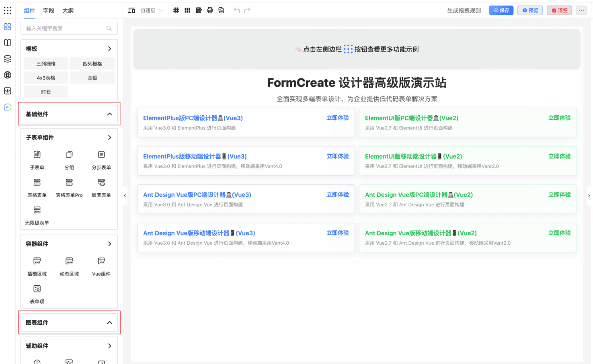This screenshot has width=593, height=364.
Task: Expand the right panel with the arrow handle
Action: click(x=589, y=196)
